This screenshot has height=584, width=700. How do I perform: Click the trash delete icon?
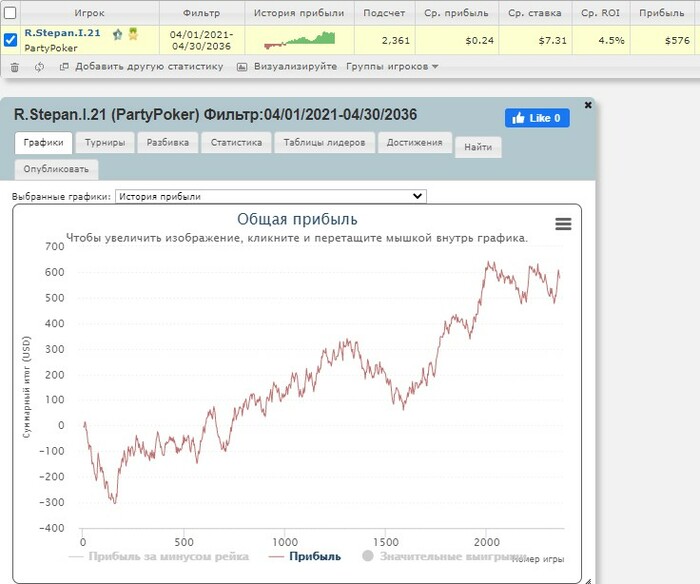15,67
